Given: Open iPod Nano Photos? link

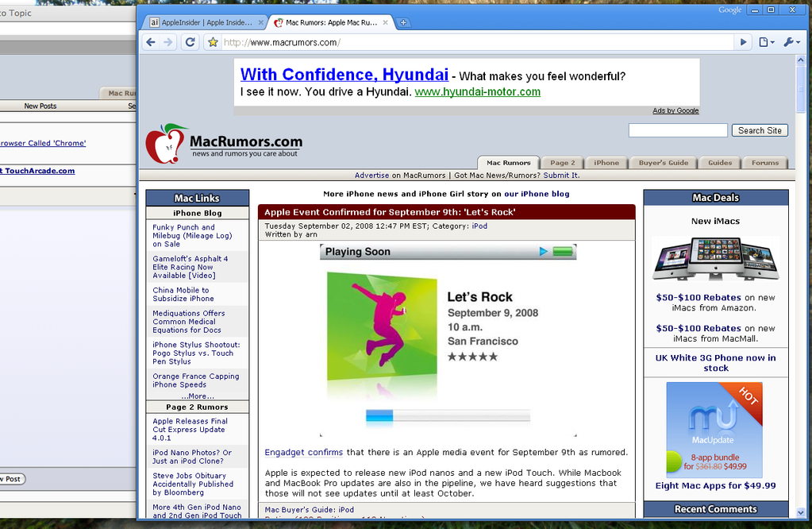Looking at the screenshot, I should click(x=191, y=457).
